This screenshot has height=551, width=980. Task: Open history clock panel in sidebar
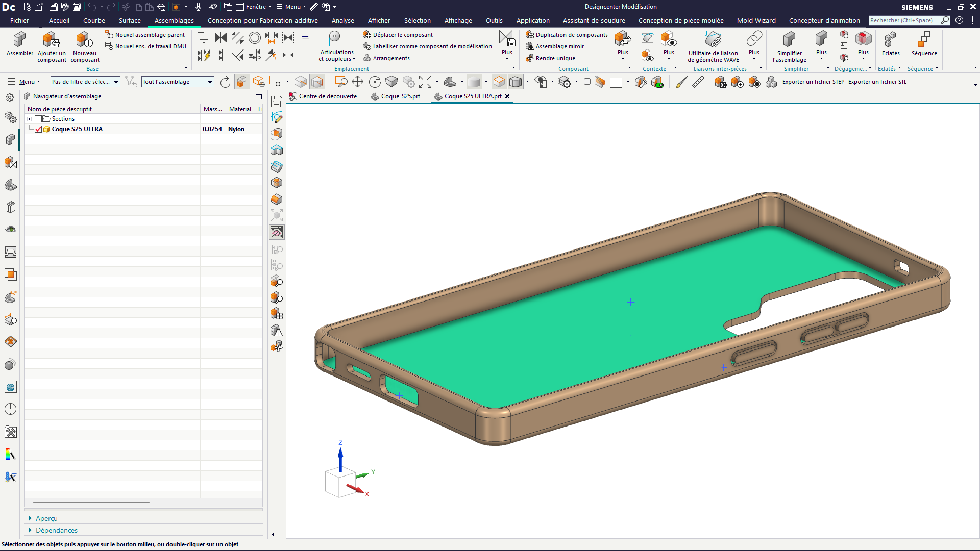click(x=10, y=409)
